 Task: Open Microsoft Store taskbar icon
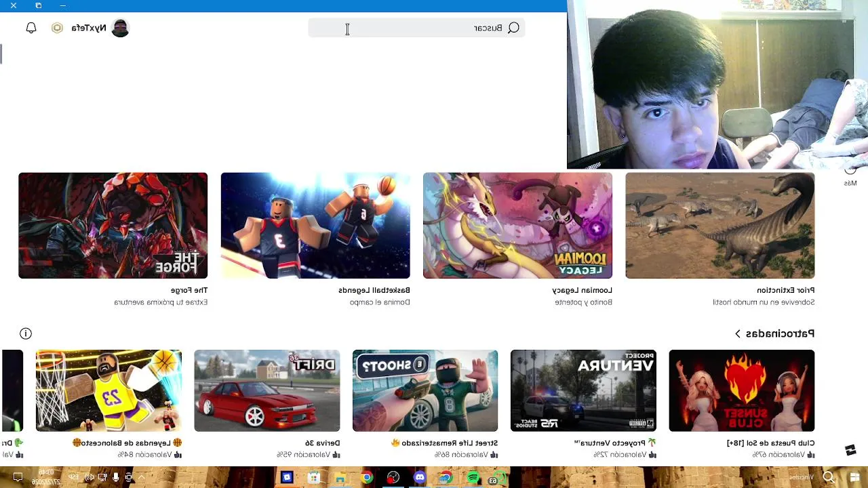pyautogui.click(x=313, y=478)
